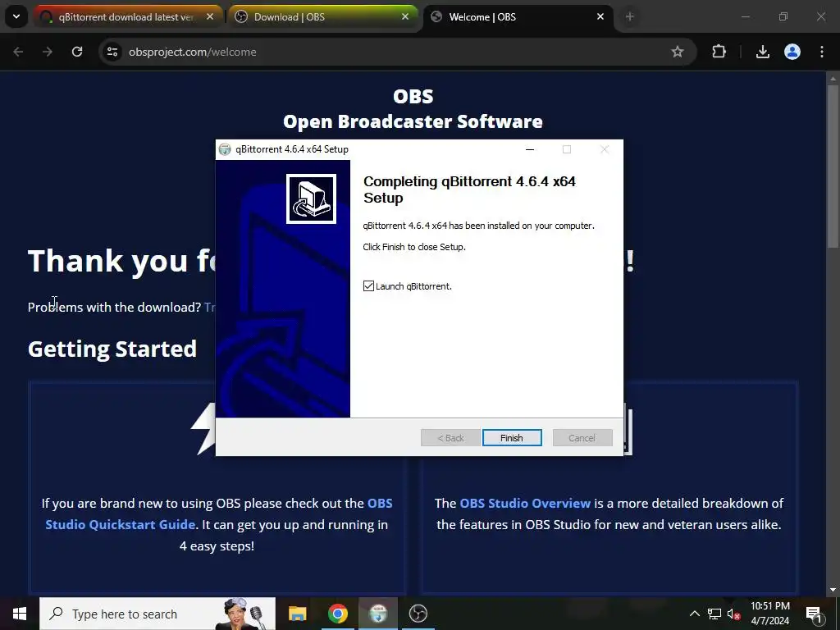This screenshot has height=630, width=840.
Task: Click the Type here to search box
Action: point(157,614)
